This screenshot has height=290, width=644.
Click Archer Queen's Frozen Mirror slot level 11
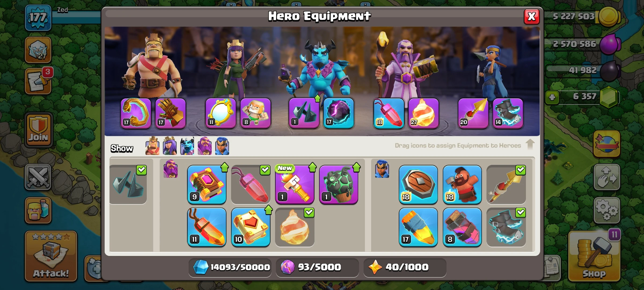[x=221, y=113]
